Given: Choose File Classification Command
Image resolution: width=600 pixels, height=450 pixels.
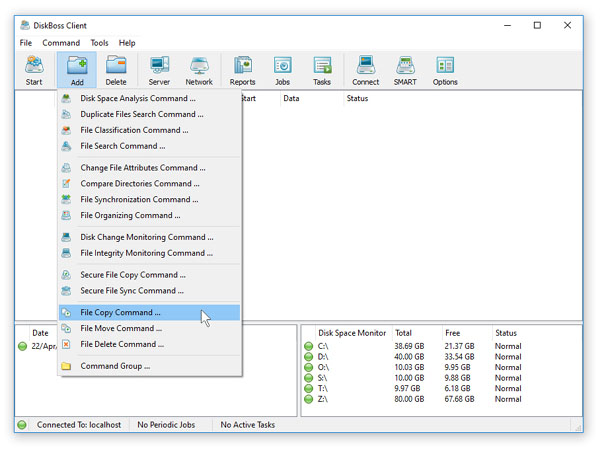Looking at the screenshot, I should point(150,130).
